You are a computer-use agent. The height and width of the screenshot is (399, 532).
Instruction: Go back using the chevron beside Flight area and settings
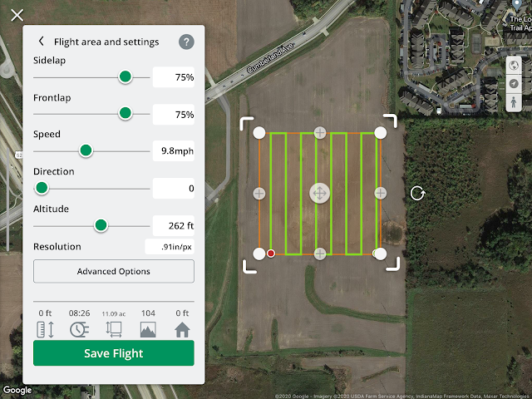pyautogui.click(x=41, y=41)
